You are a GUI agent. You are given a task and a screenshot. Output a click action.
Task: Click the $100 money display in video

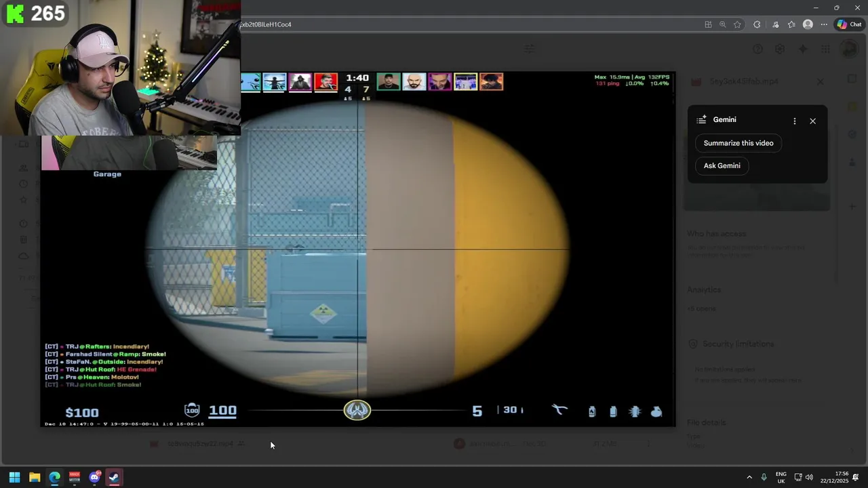(82, 413)
